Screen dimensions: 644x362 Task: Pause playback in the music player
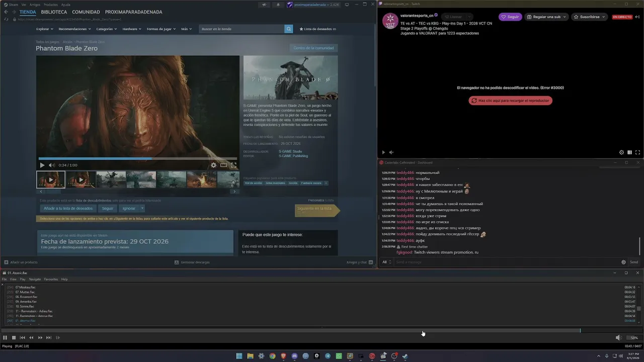point(5,338)
